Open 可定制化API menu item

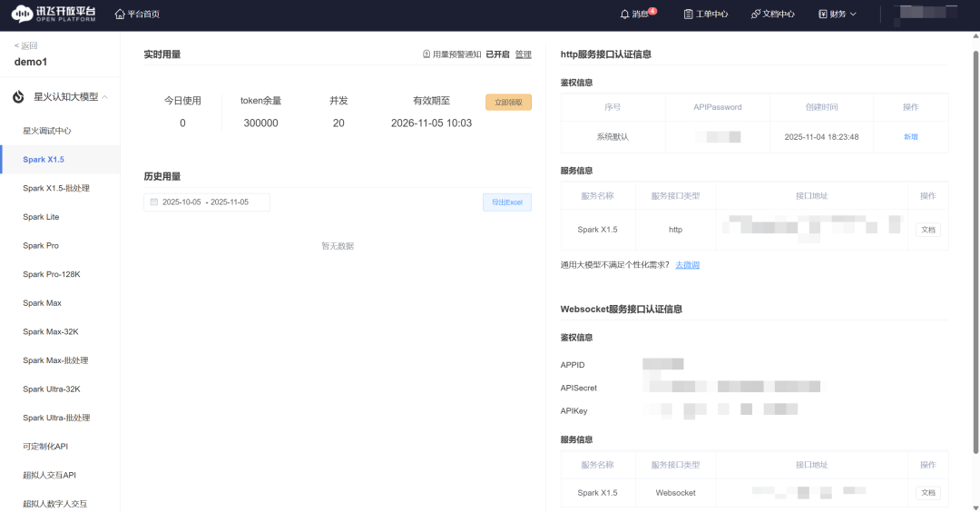click(45, 447)
